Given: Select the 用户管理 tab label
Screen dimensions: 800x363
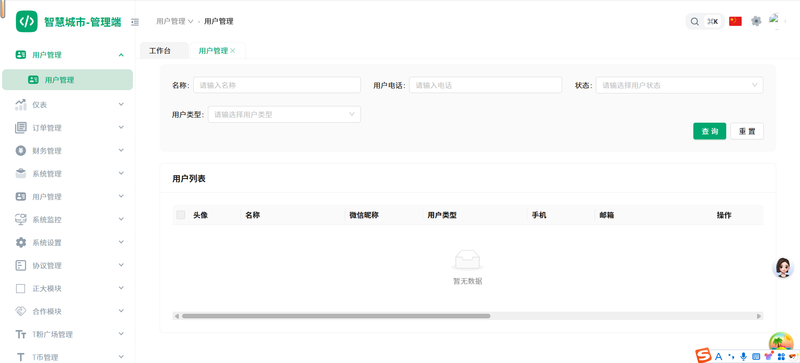Looking at the screenshot, I should tap(213, 51).
